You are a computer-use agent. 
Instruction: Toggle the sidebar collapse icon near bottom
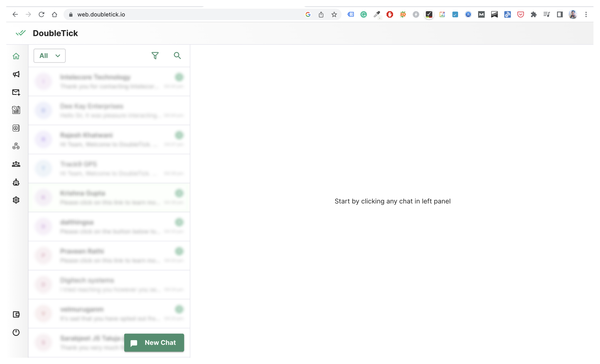click(16, 314)
